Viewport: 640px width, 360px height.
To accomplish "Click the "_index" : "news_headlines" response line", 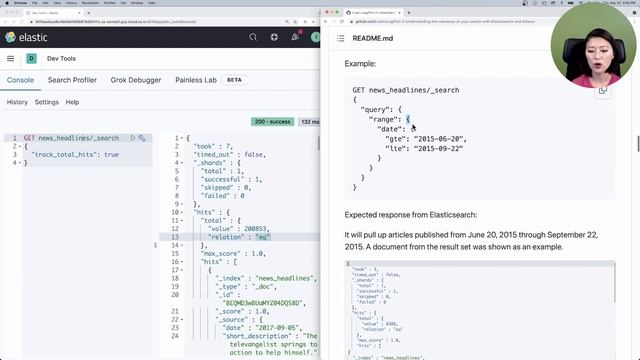I will [266, 278].
